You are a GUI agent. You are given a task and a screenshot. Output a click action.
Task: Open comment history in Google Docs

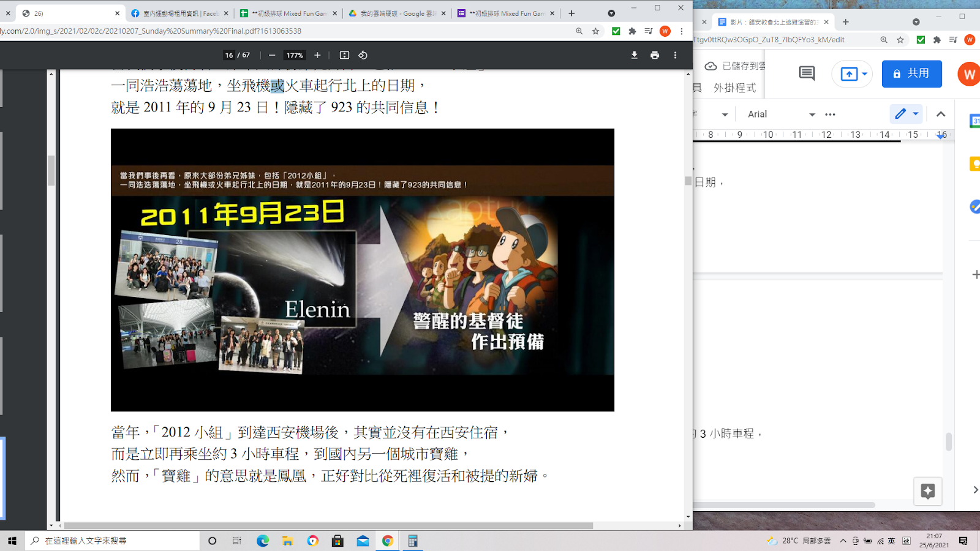click(x=807, y=73)
